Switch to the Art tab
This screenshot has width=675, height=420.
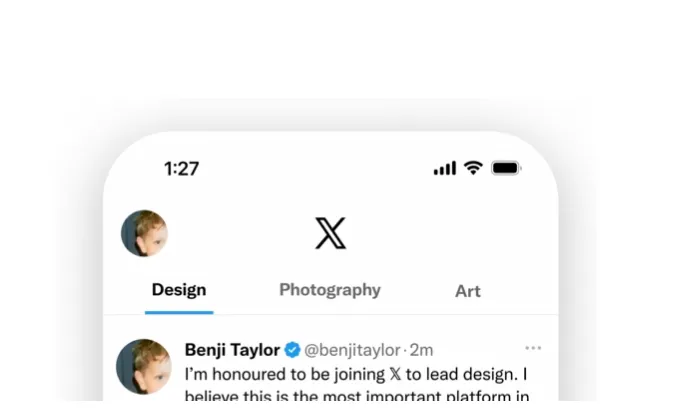tap(468, 291)
